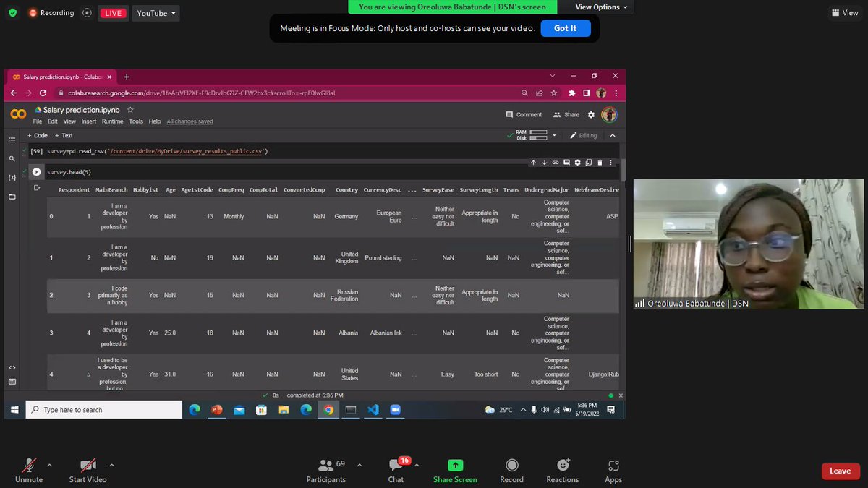Open Colab terminal icon in sidebar
Screen dimensions: 868x488
coord(12,382)
